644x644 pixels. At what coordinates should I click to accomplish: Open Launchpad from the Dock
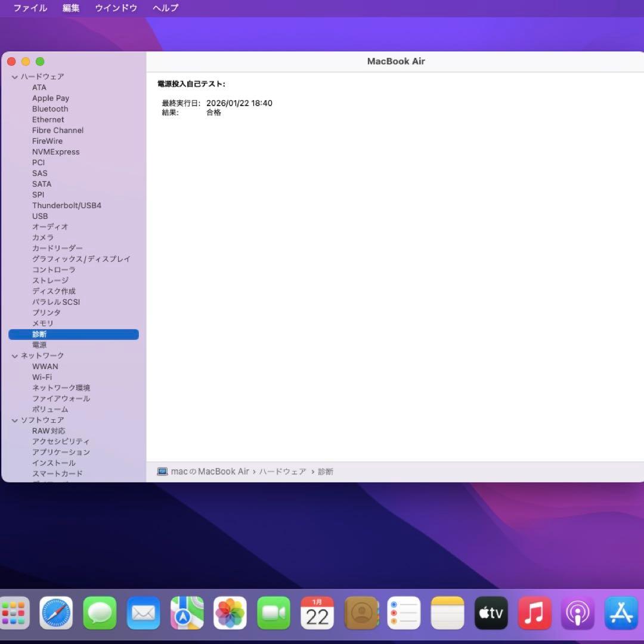15,612
